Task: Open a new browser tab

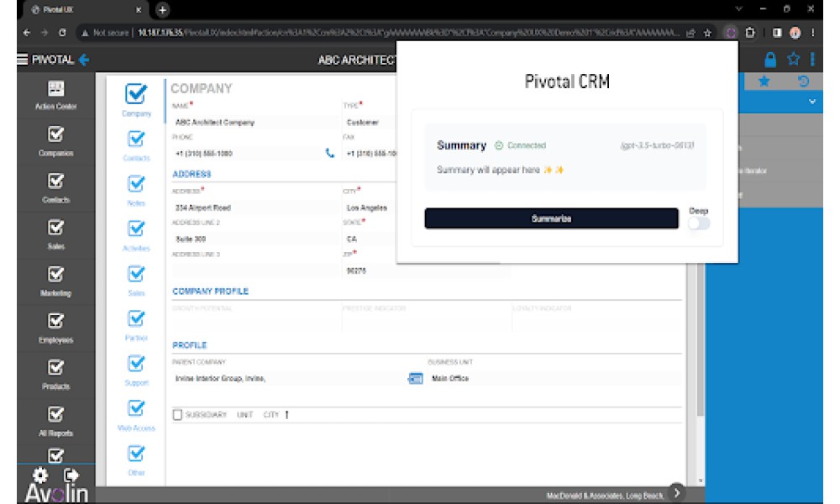Action: [162, 9]
